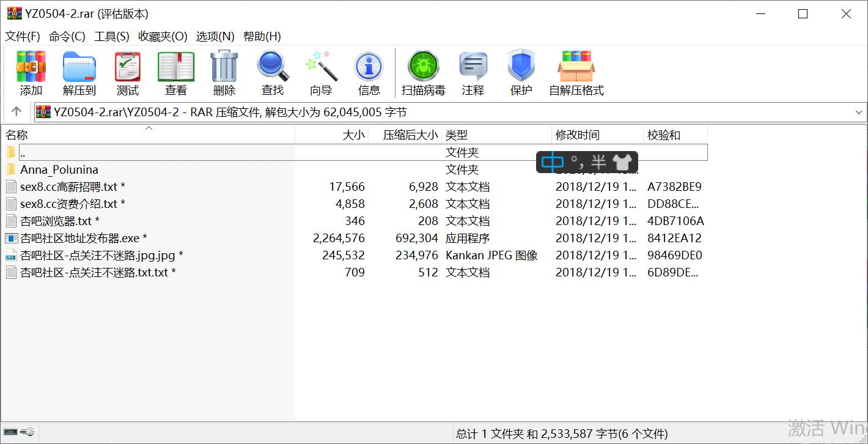
Task: Click the shirt skin icon on the IME bar
Action: coord(622,162)
